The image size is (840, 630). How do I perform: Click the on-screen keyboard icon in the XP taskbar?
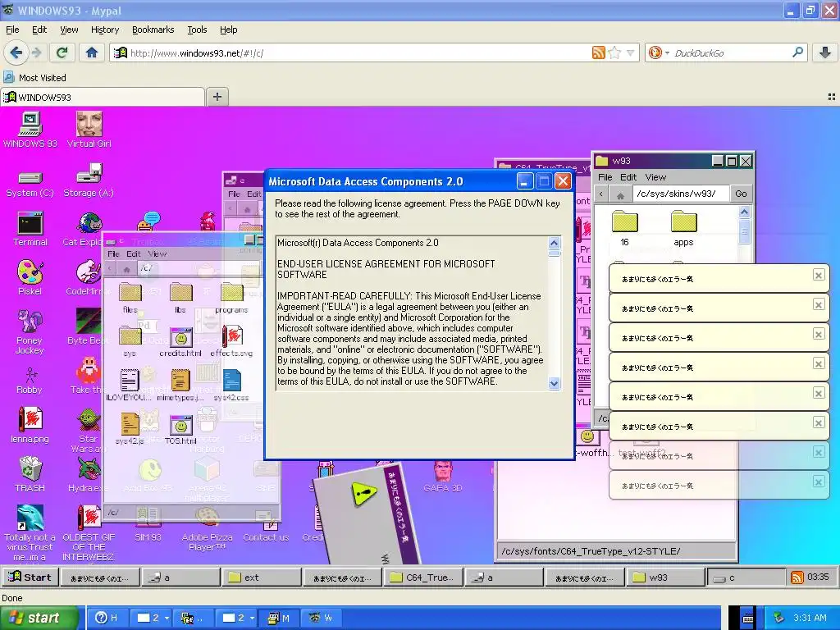point(748,619)
